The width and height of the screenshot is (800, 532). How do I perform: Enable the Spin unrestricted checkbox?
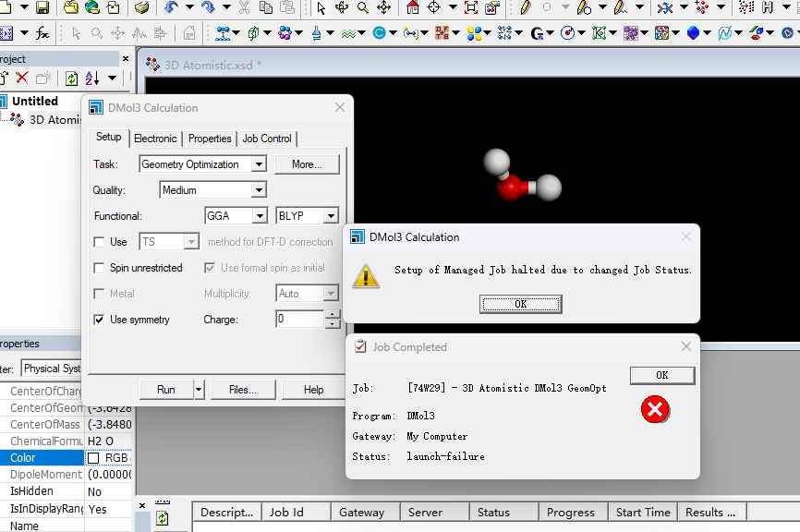point(99,268)
